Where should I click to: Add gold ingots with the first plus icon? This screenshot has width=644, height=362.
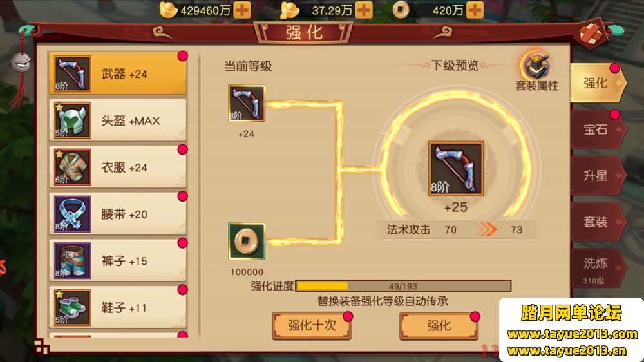pyautogui.click(x=242, y=10)
